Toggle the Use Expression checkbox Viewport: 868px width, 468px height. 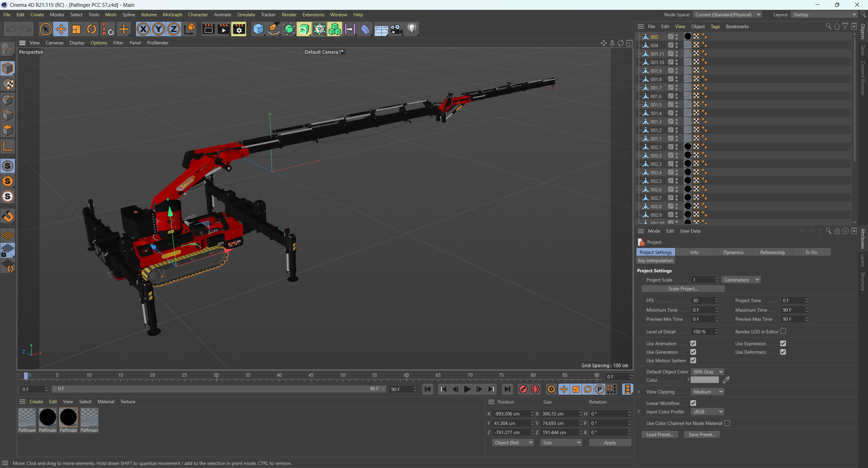[x=783, y=344]
